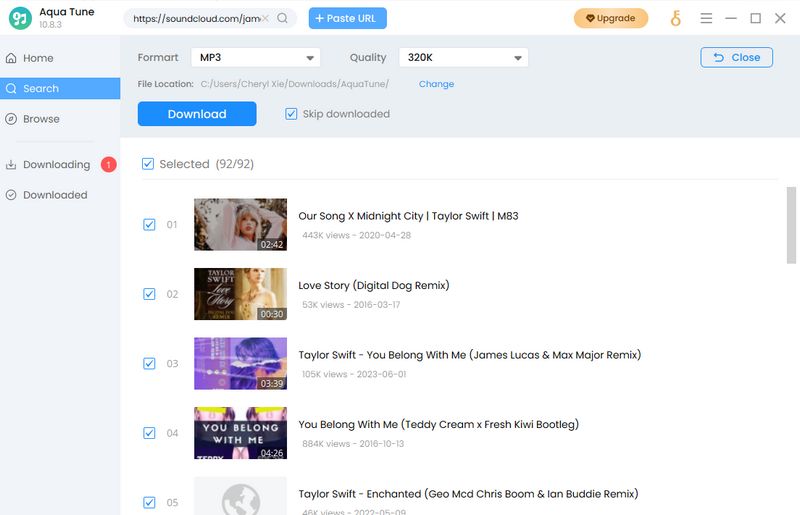The width and height of the screenshot is (800, 515).
Task: Clear the URL field with X icon
Action: click(x=265, y=18)
